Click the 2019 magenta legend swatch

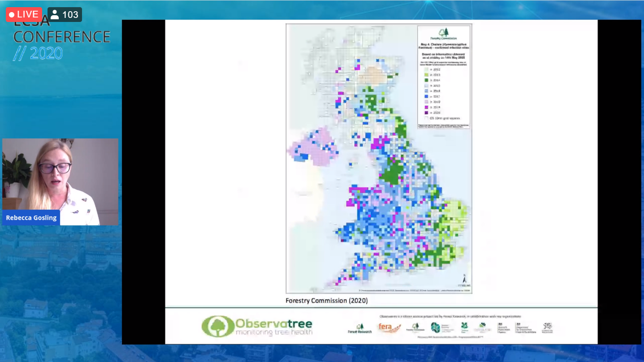click(426, 108)
